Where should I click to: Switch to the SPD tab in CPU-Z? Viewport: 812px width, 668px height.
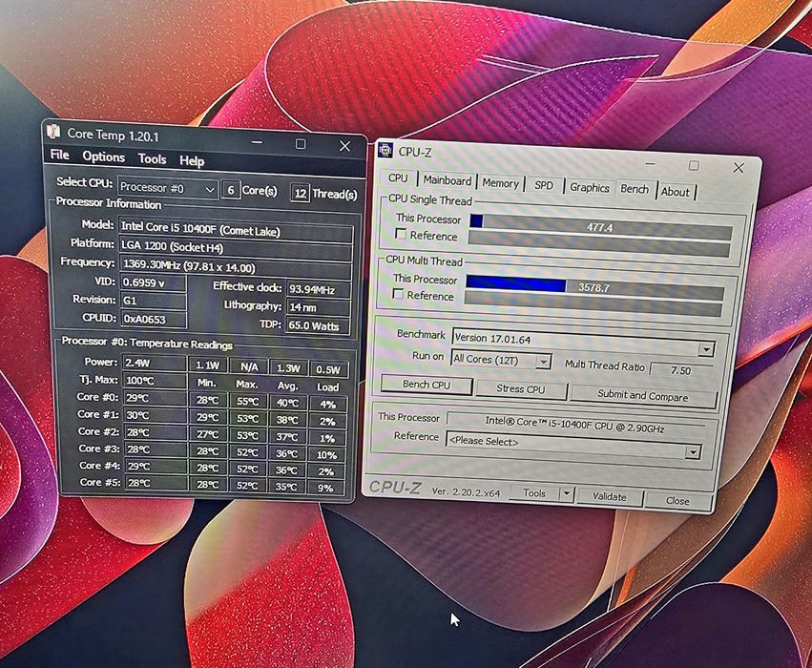[x=544, y=185]
